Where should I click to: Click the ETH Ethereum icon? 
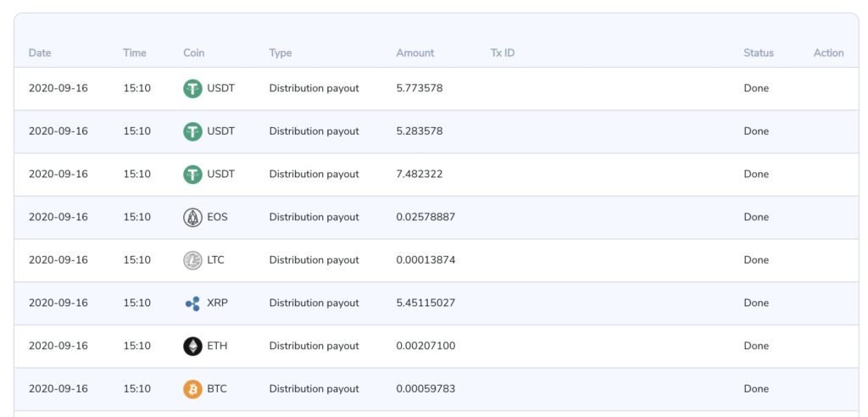[192, 346]
